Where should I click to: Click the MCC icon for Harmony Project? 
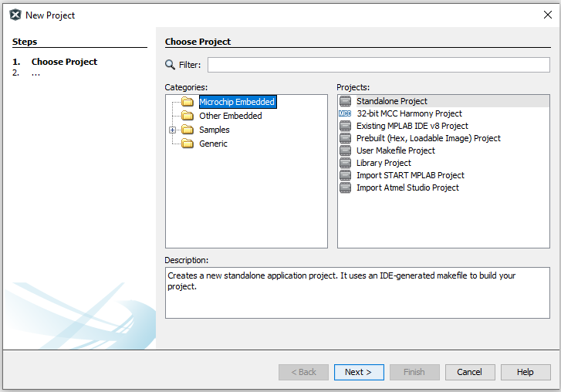(345, 113)
